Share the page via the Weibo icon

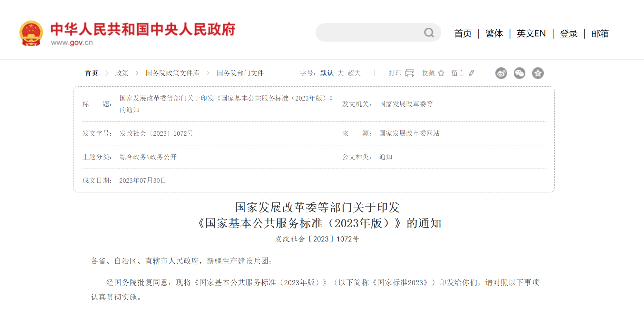(x=501, y=73)
